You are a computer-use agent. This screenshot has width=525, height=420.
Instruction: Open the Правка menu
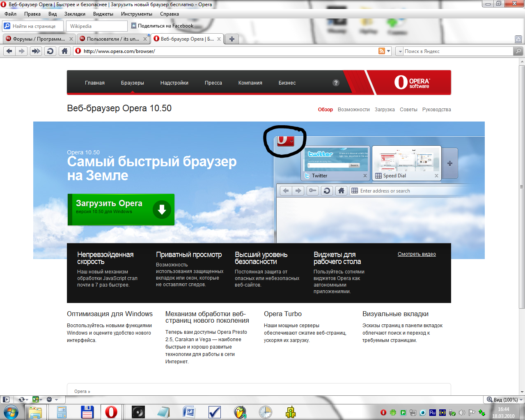click(32, 14)
